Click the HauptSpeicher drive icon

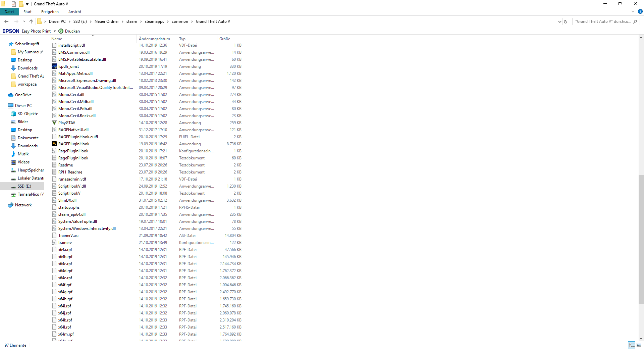tap(13, 170)
